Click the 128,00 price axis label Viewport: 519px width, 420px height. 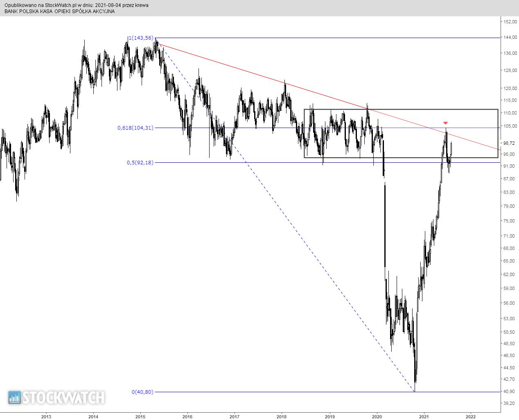[x=510, y=70]
